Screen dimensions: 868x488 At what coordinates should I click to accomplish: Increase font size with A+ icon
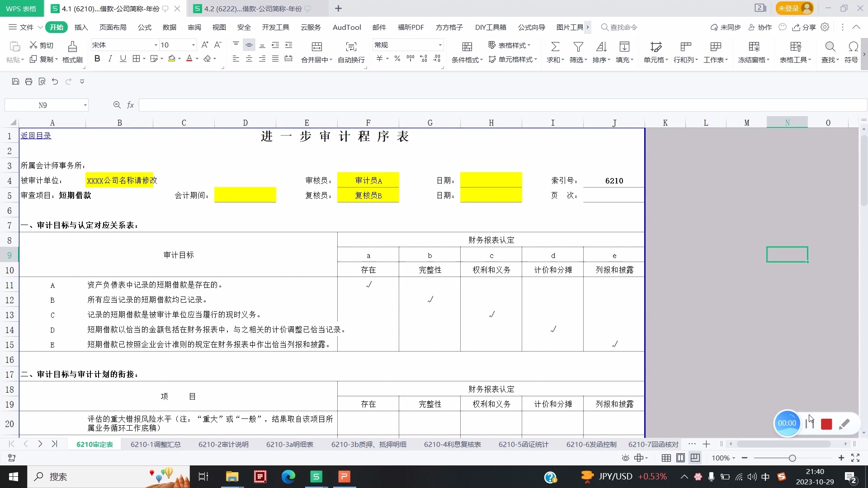(205, 45)
